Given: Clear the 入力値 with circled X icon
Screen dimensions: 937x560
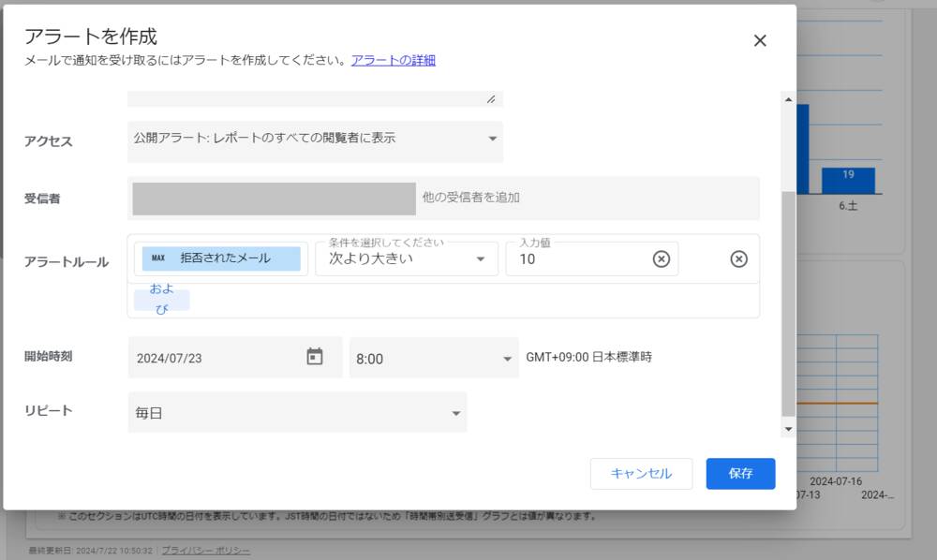Looking at the screenshot, I should click(662, 259).
